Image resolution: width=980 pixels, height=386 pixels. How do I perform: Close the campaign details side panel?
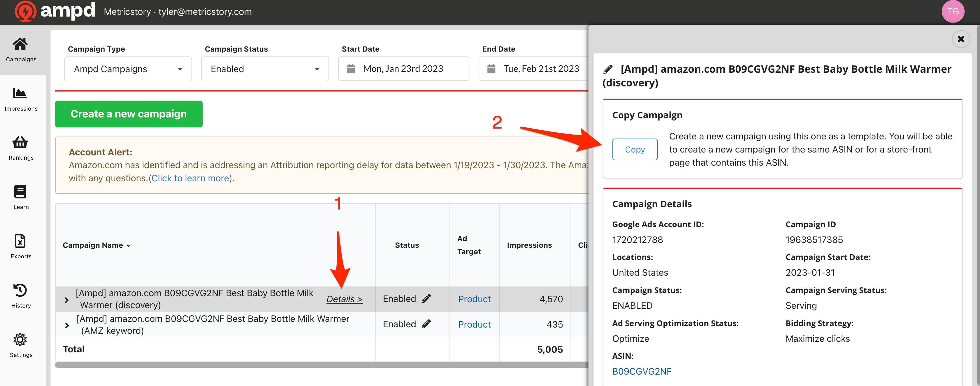961,39
